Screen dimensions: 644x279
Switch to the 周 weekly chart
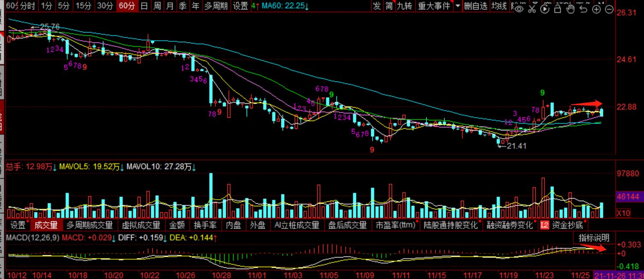pos(157,6)
